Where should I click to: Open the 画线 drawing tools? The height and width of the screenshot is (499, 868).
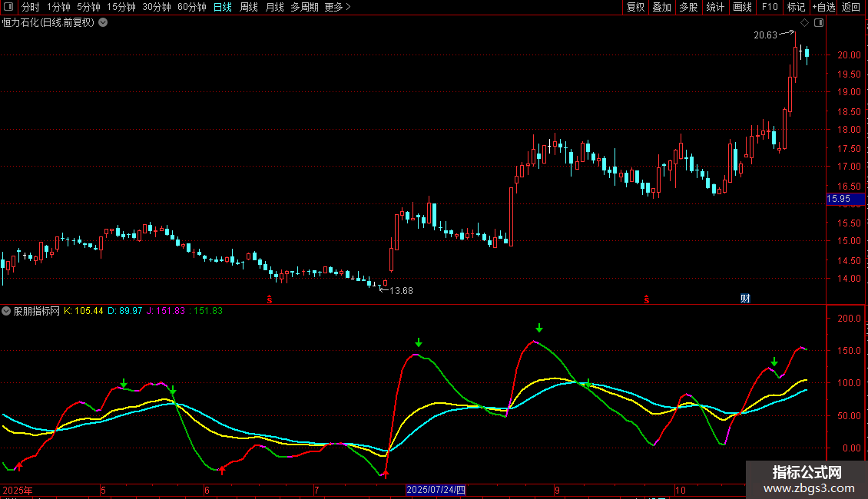pos(743,7)
